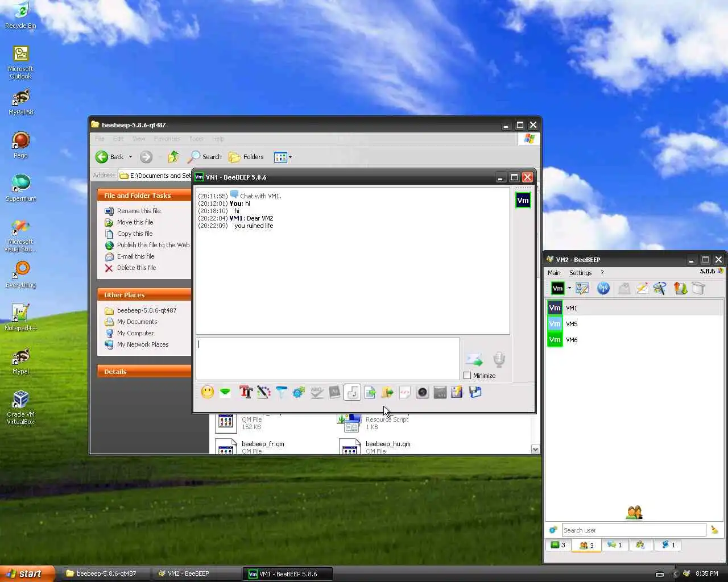The width and height of the screenshot is (728, 582).
Task: Click the VM1 avatar in the chat window
Action: [x=523, y=201]
